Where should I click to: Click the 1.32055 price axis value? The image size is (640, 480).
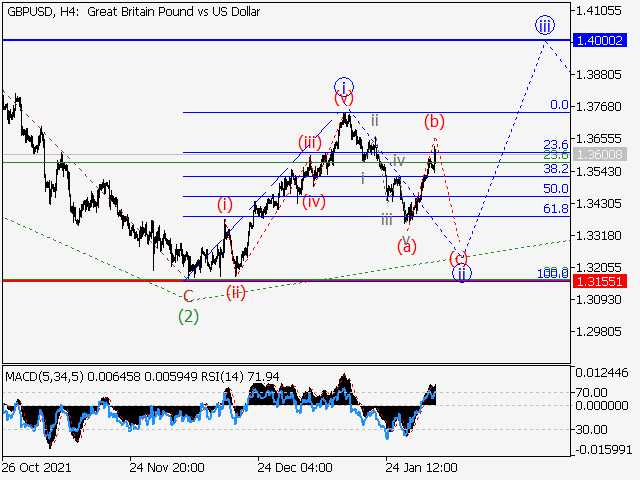pyautogui.click(x=598, y=267)
